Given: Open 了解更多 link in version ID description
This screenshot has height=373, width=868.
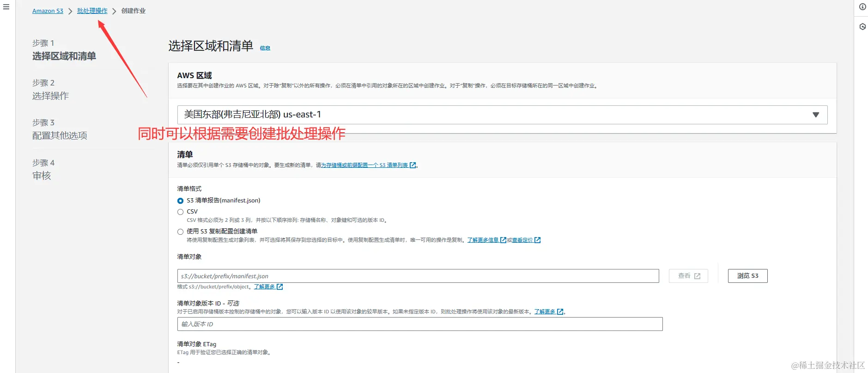Looking at the screenshot, I should [549, 312].
